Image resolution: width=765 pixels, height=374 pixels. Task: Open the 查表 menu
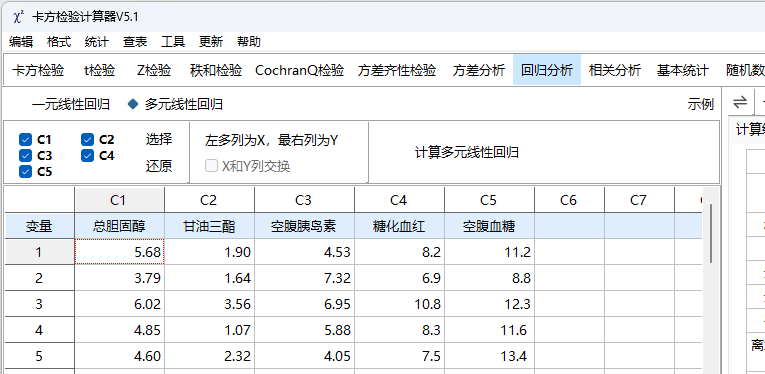135,42
